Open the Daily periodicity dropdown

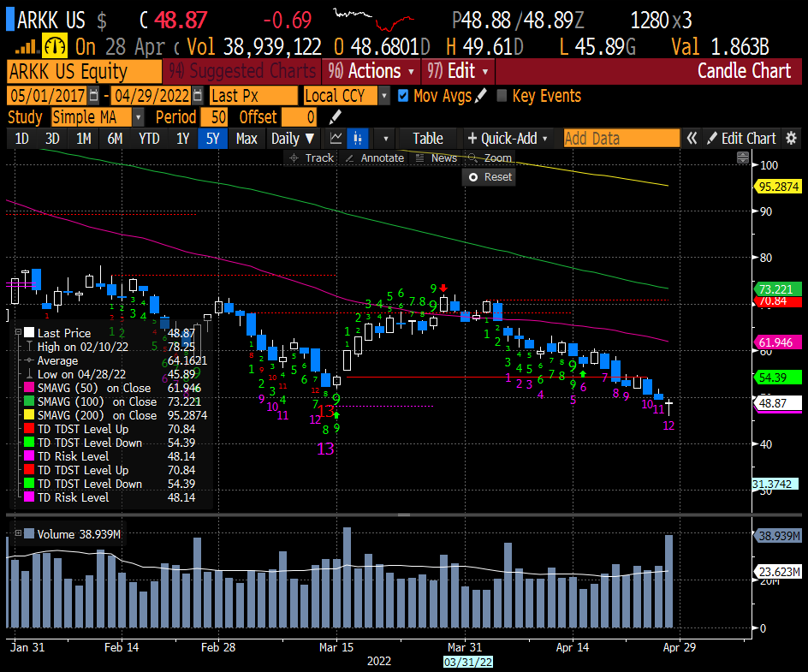coord(293,139)
